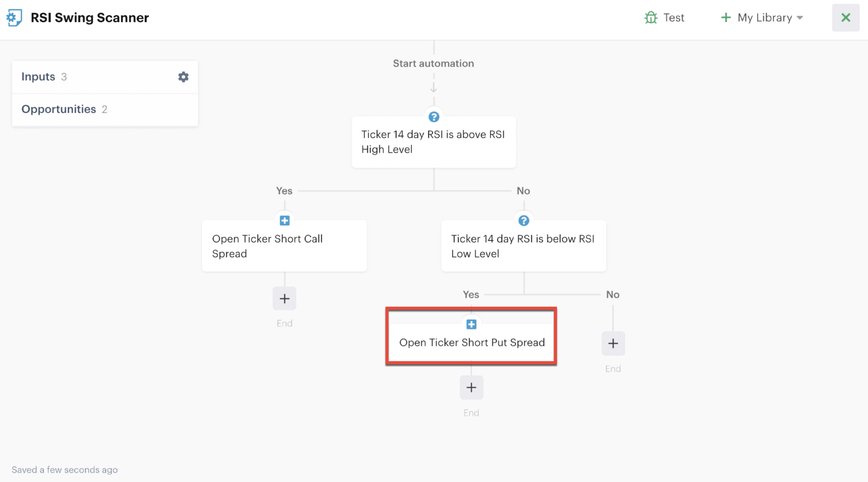Screen dimensions: 868x482
Task: Add an action below Short Put Spread
Action: 471,388
